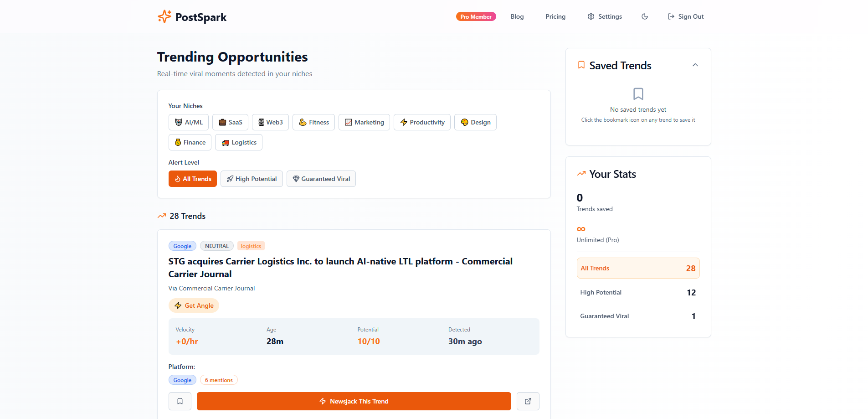Open the trend source external link icon

[x=528, y=401]
